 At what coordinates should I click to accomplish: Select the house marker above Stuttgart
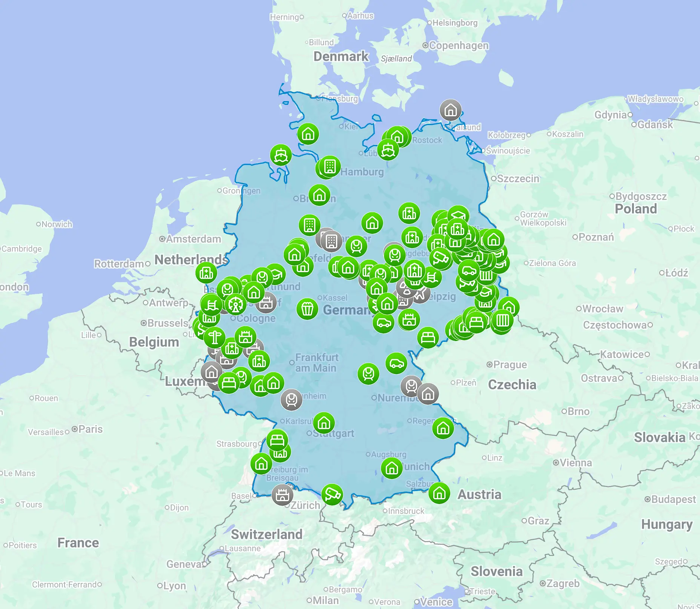[324, 423]
